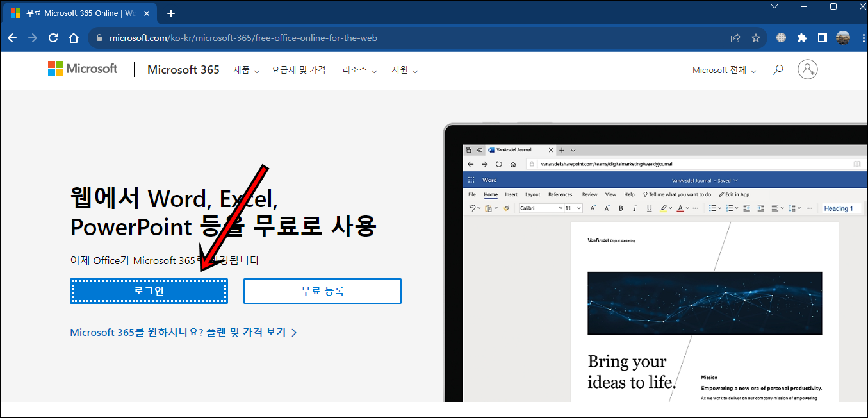
Task: Open the Microsoft 365 home link
Action: (x=183, y=70)
